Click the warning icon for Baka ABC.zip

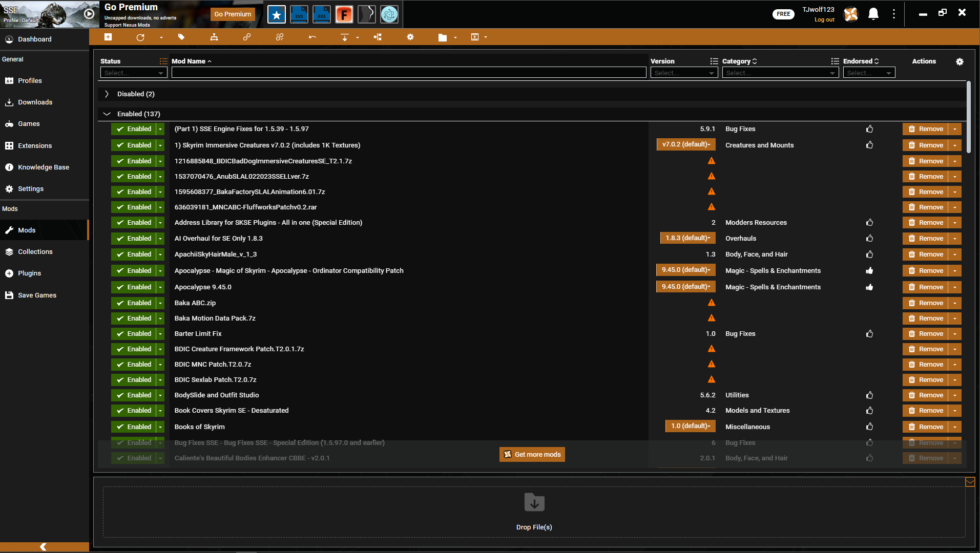click(712, 303)
